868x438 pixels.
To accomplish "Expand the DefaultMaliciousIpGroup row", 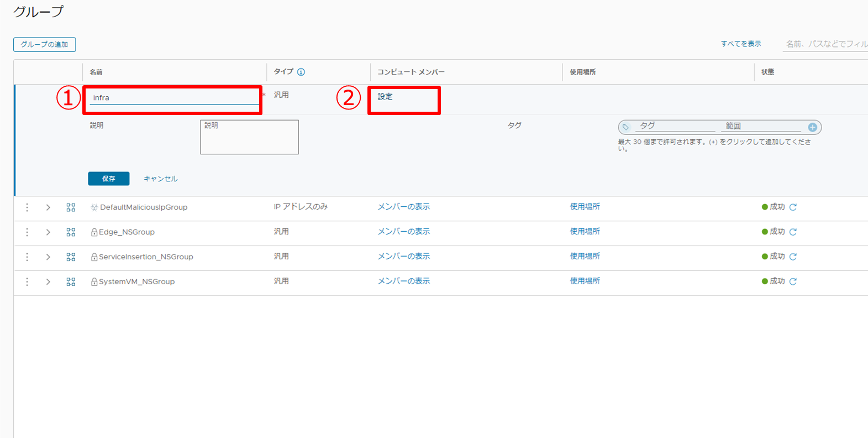I will tap(48, 207).
